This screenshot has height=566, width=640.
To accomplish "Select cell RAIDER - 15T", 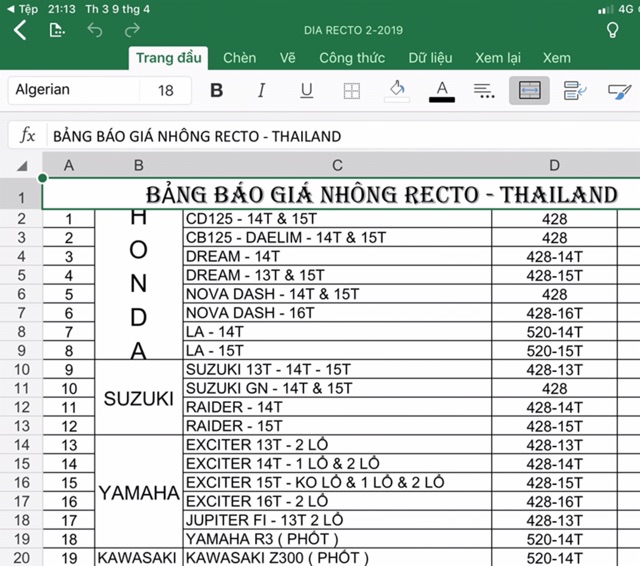I will point(337,426).
